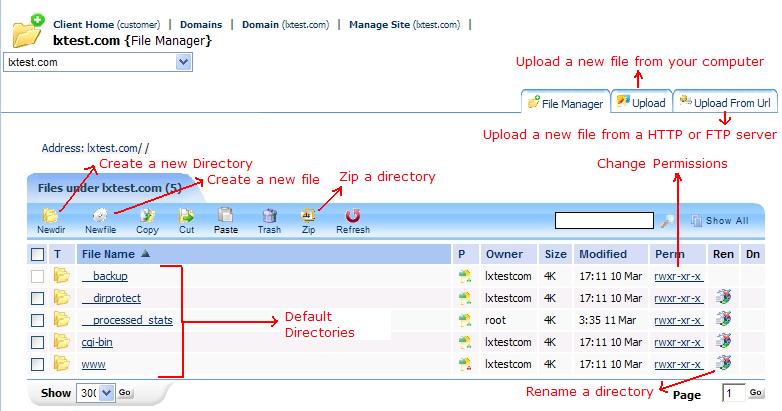Click the Cut toolbar icon

[x=187, y=215]
